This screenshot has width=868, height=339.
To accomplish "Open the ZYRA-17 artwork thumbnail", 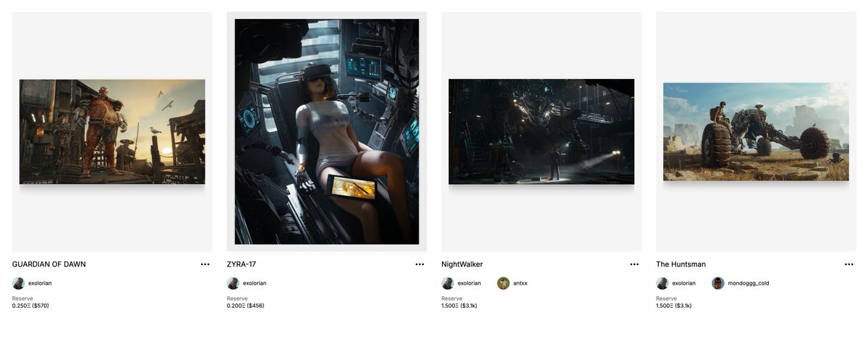I will (x=327, y=132).
